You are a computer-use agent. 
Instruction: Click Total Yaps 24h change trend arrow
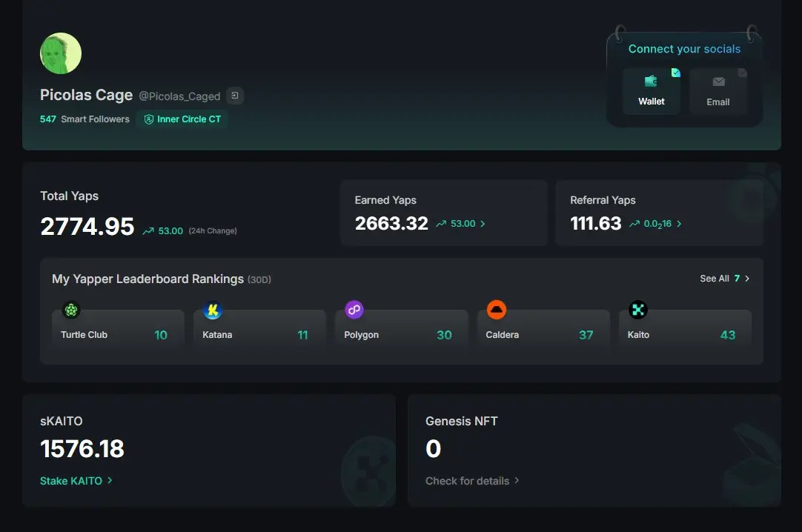[148, 231]
